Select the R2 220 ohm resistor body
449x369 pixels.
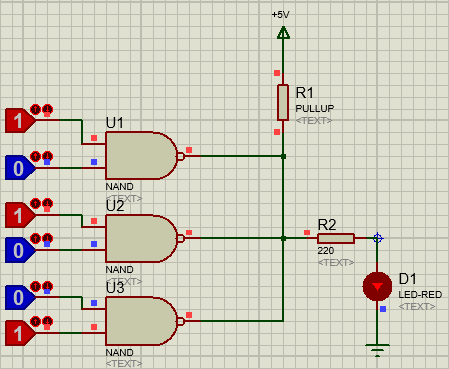coord(336,238)
